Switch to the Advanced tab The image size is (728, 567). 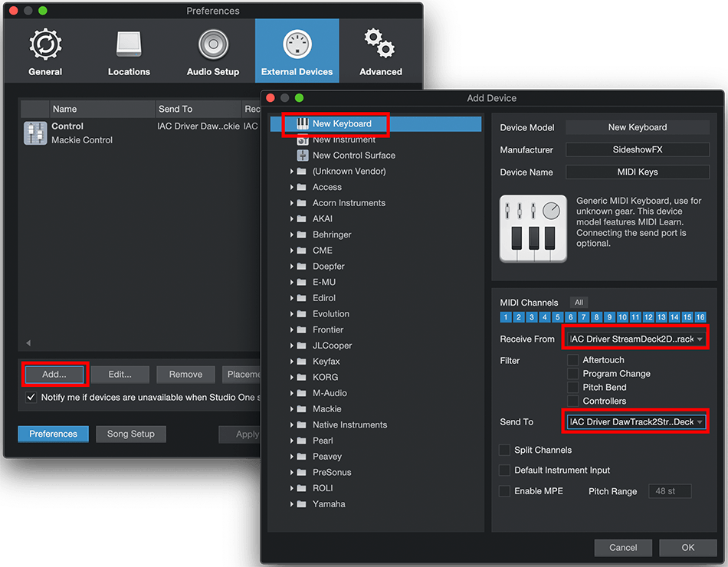click(x=381, y=44)
